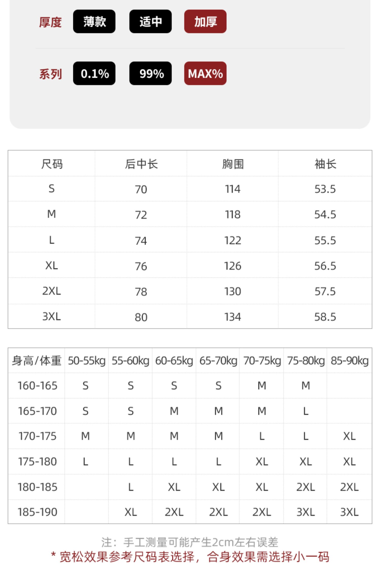Click the chest measurement value 134
Screen dimensions: 380x588
(x=233, y=317)
